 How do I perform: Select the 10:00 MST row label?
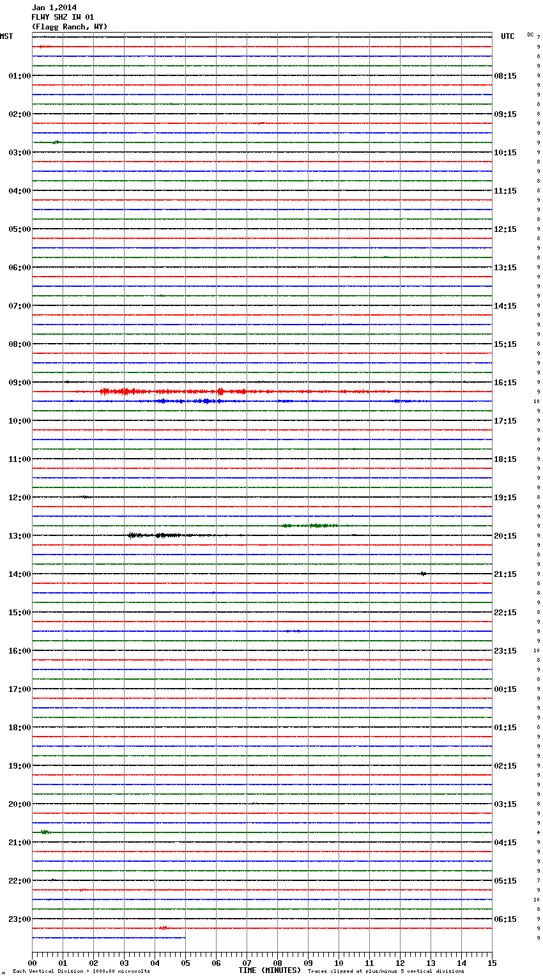point(20,421)
